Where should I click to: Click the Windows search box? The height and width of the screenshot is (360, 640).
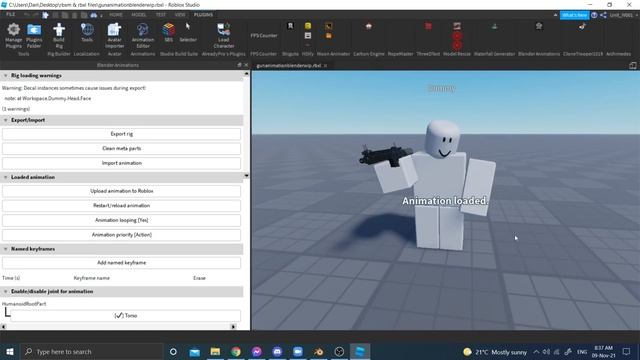click(91, 351)
